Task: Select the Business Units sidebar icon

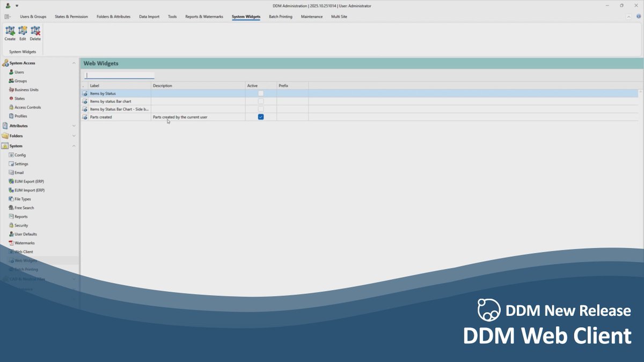Action: pyautogui.click(x=11, y=90)
